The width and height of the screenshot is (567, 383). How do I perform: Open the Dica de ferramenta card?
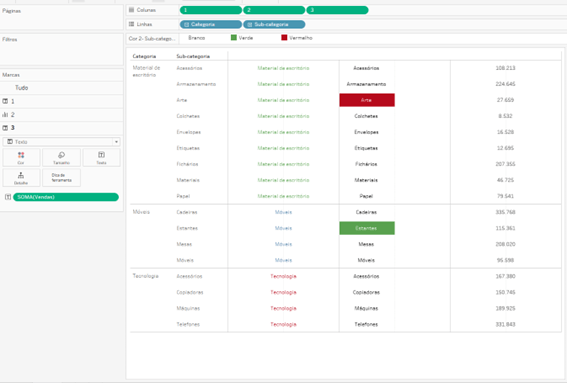tap(61, 178)
